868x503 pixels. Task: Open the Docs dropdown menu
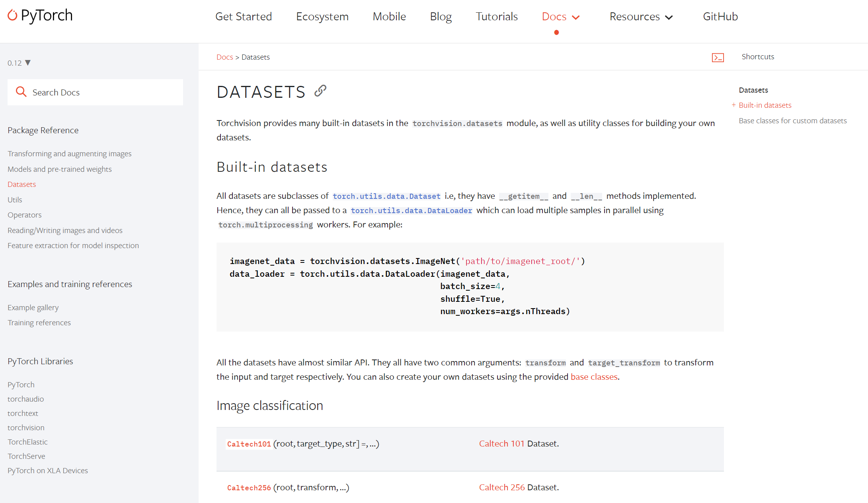(561, 17)
